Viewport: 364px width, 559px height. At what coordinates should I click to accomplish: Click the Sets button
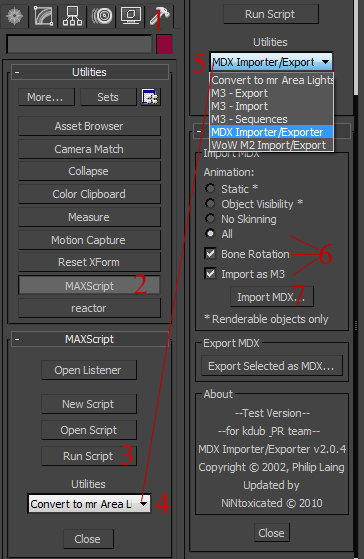pos(108,97)
